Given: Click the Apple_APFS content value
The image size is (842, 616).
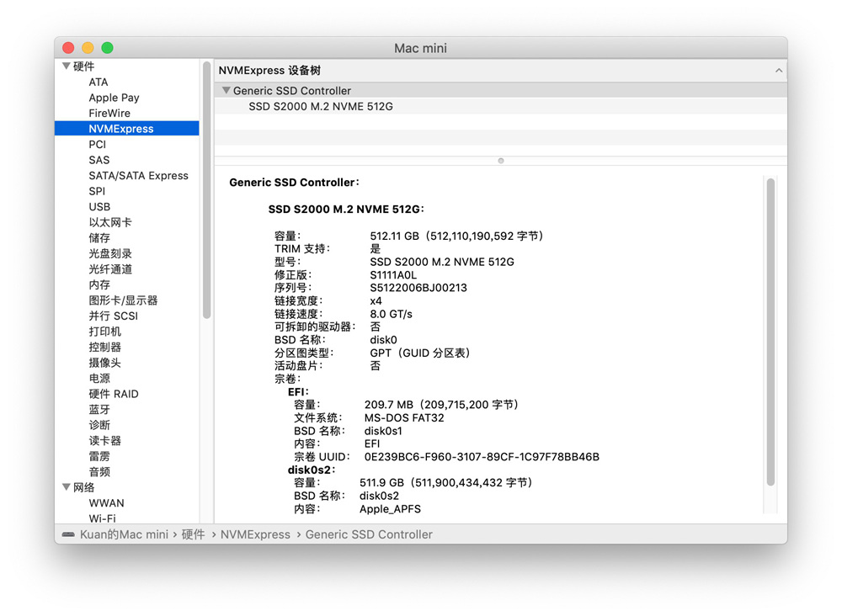Looking at the screenshot, I should point(390,508).
